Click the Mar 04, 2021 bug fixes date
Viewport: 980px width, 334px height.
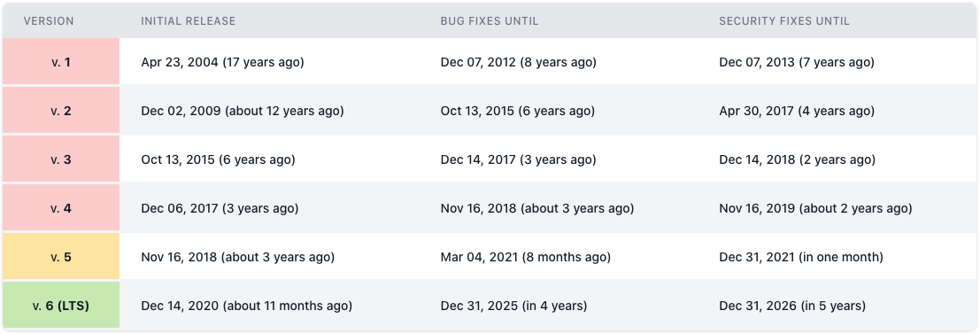pos(478,258)
